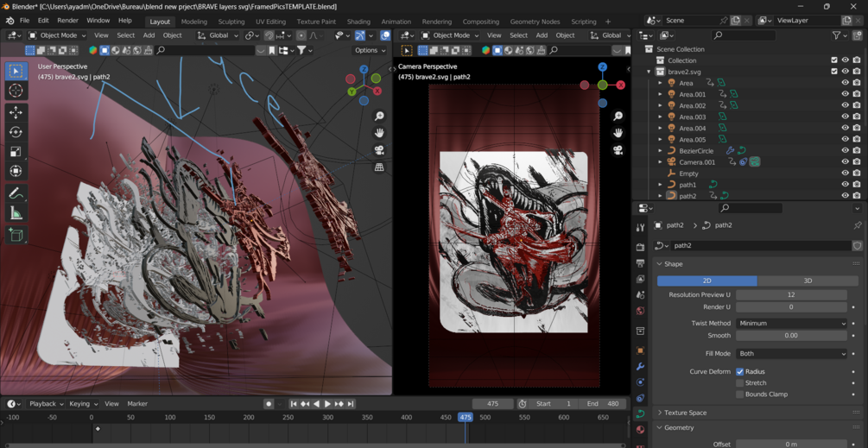Screen dimensions: 868x448
Task: Open the Options popover in left viewport
Action: tap(370, 50)
